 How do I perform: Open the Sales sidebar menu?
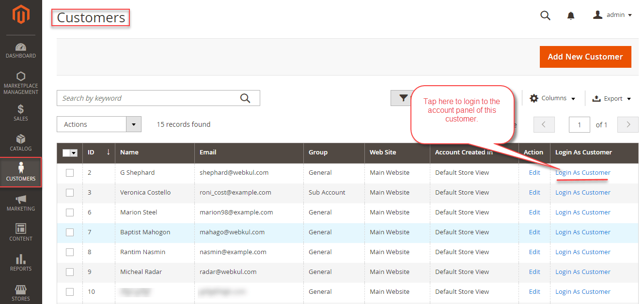[21, 113]
